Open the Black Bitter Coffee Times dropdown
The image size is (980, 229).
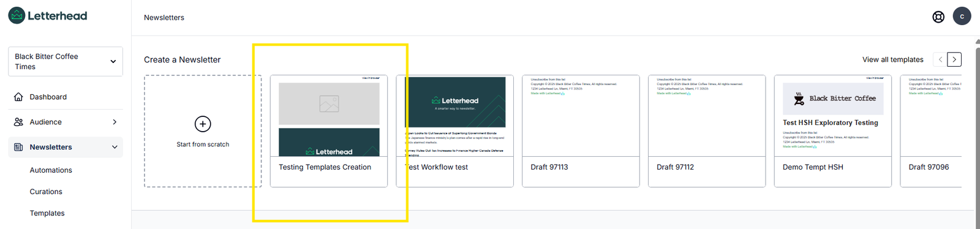(66, 61)
